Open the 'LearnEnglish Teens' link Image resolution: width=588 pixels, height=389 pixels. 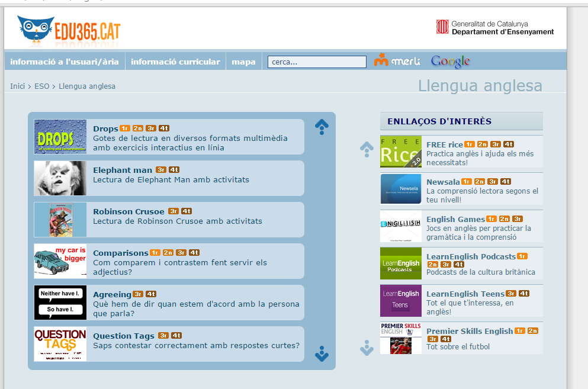coord(465,294)
